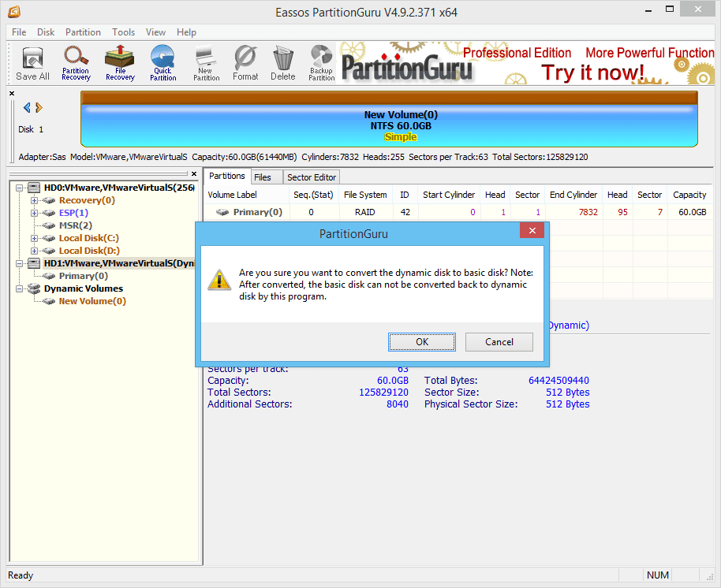The image size is (721, 588).
Task: Confirm conversion with OK button
Action: 422,342
